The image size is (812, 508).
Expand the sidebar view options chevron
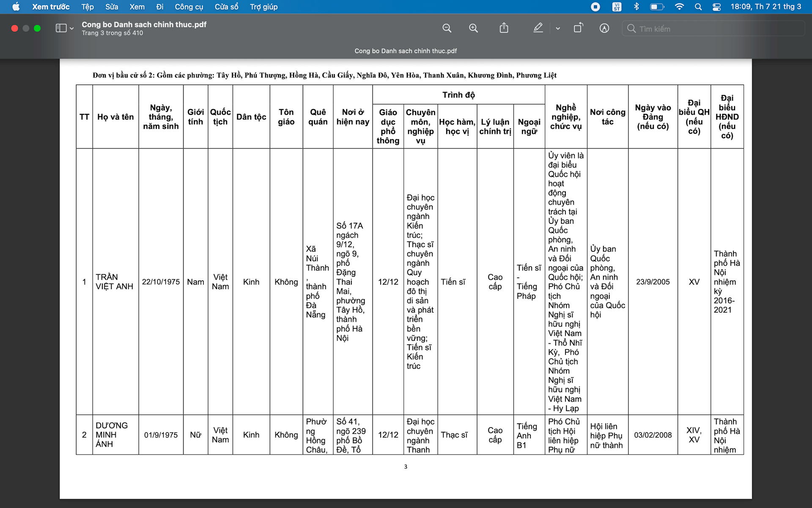[x=72, y=28]
